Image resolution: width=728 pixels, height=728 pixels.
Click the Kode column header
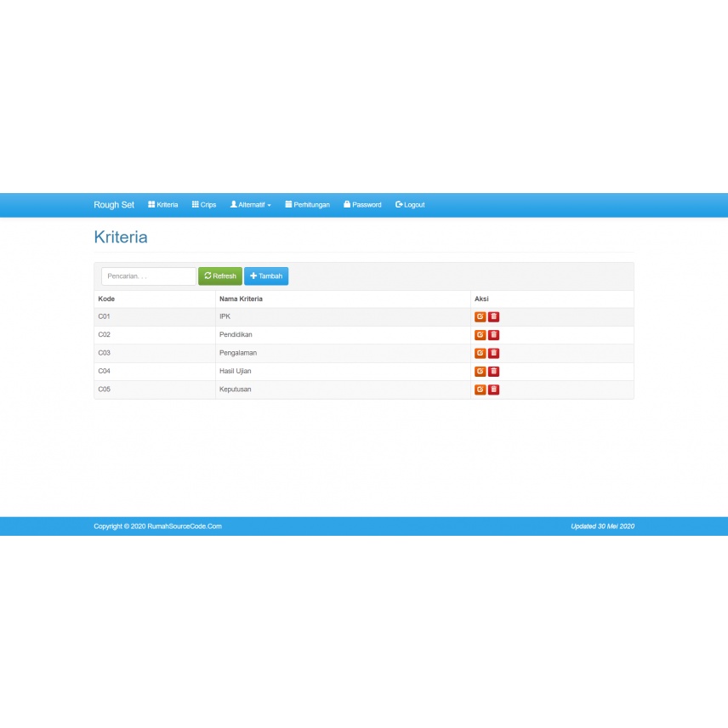click(x=106, y=299)
